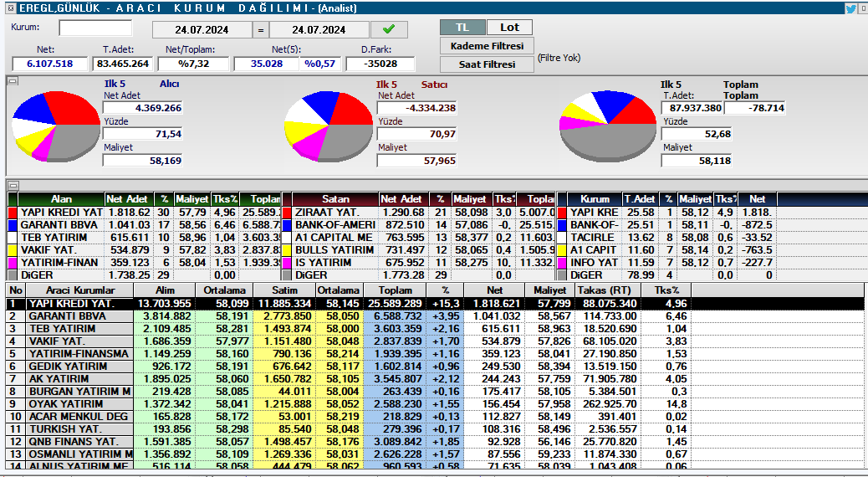Select the TEB YATIRIM row in main table
The image size is (868, 477).
[x=435, y=329]
